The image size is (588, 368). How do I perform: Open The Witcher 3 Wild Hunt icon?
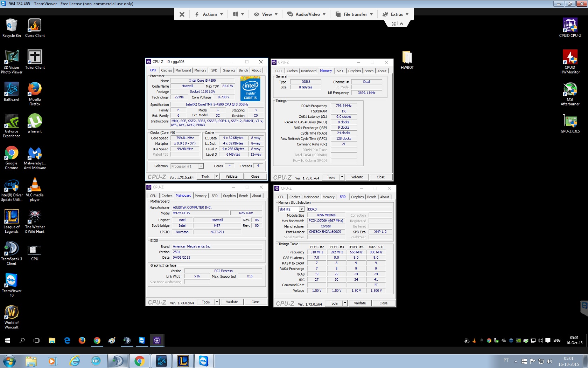[35, 222]
